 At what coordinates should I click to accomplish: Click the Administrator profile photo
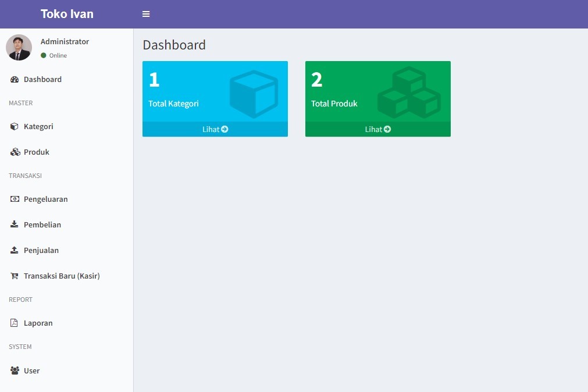click(19, 48)
